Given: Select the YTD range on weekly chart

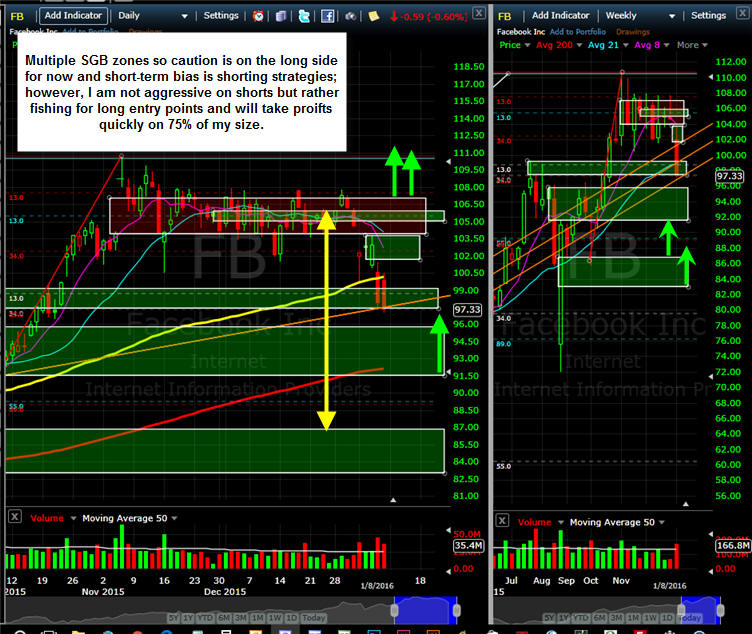Looking at the screenshot, I should click(x=582, y=618).
